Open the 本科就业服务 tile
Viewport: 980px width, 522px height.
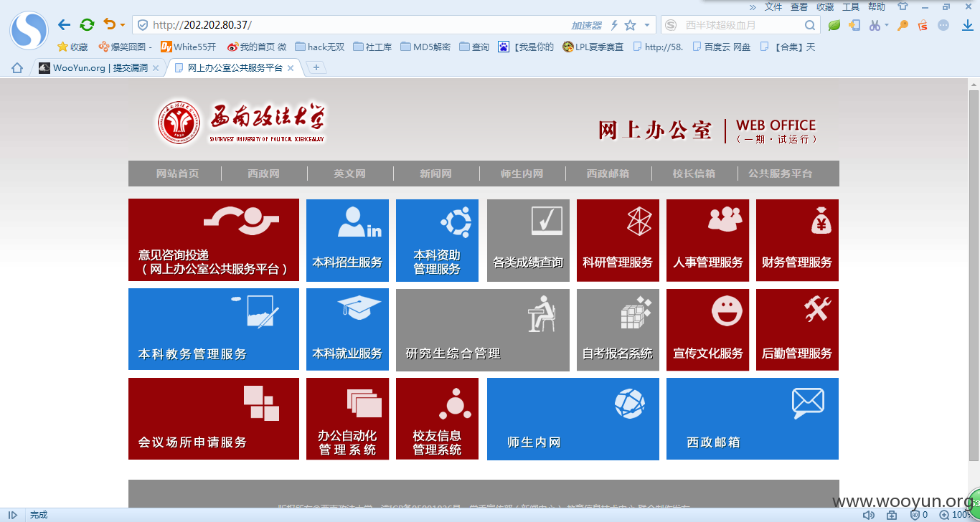point(347,330)
